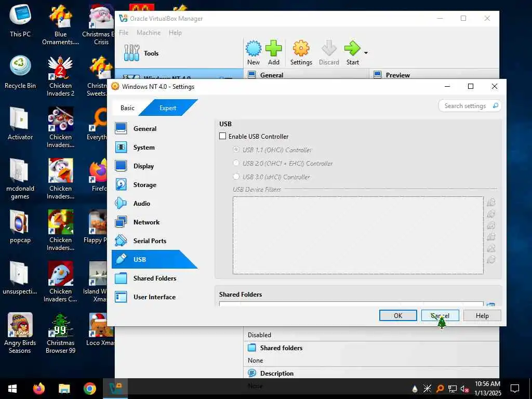Viewport: 532px width, 399px height.
Task: Select USB 1.1 (OHCI) Controller radio
Action: tap(236, 150)
